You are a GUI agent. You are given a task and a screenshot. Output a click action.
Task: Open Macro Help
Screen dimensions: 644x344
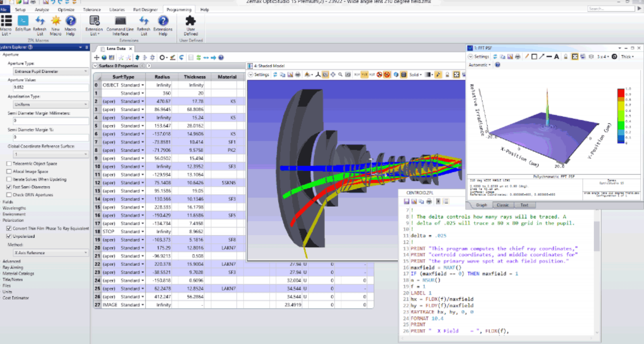pos(71,25)
